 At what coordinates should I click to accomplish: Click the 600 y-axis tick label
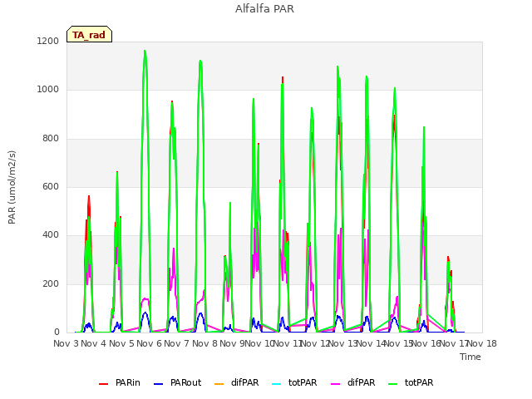(x=51, y=186)
